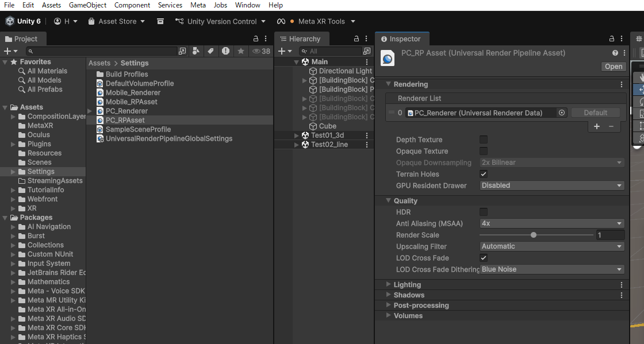Open Project panel kebab menu
The width and height of the screenshot is (644, 344).
(266, 38)
